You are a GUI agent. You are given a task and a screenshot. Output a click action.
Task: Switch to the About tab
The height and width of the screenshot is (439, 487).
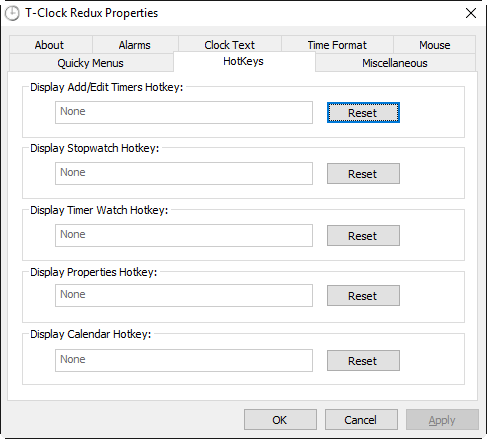pos(49,45)
